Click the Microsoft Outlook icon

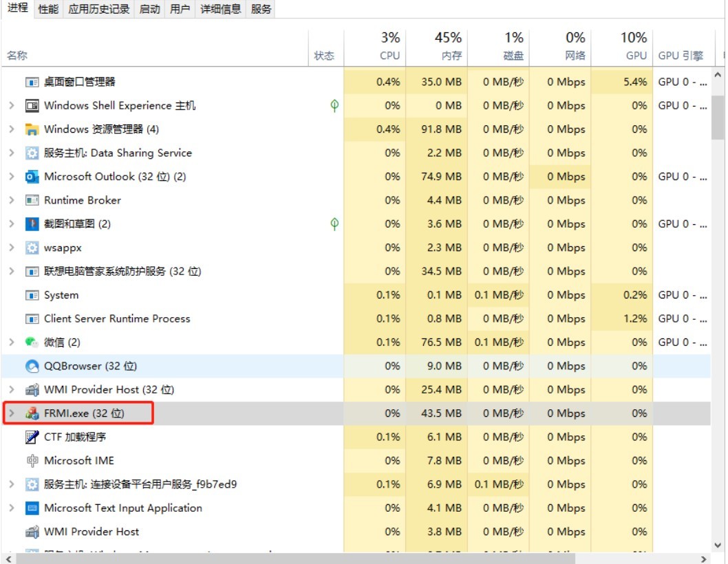pyautogui.click(x=32, y=177)
